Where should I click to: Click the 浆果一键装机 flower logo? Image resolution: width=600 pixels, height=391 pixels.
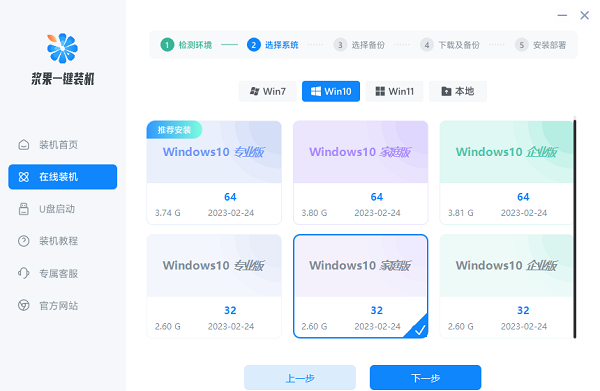point(62,48)
